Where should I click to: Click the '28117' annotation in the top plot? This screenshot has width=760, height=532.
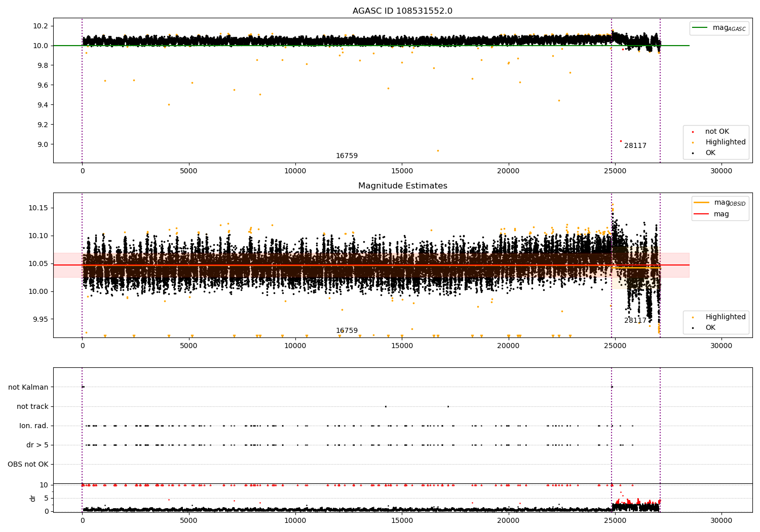(635, 146)
